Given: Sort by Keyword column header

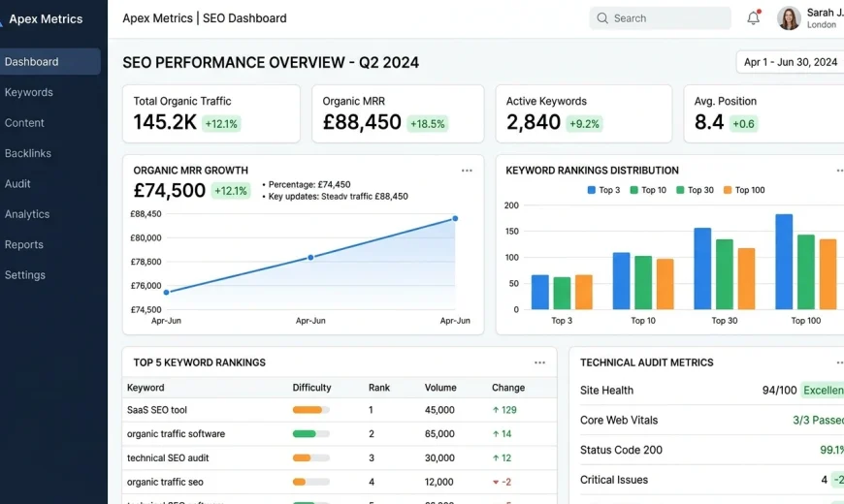Looking at the screenshot, I should (x=146, y=388).
